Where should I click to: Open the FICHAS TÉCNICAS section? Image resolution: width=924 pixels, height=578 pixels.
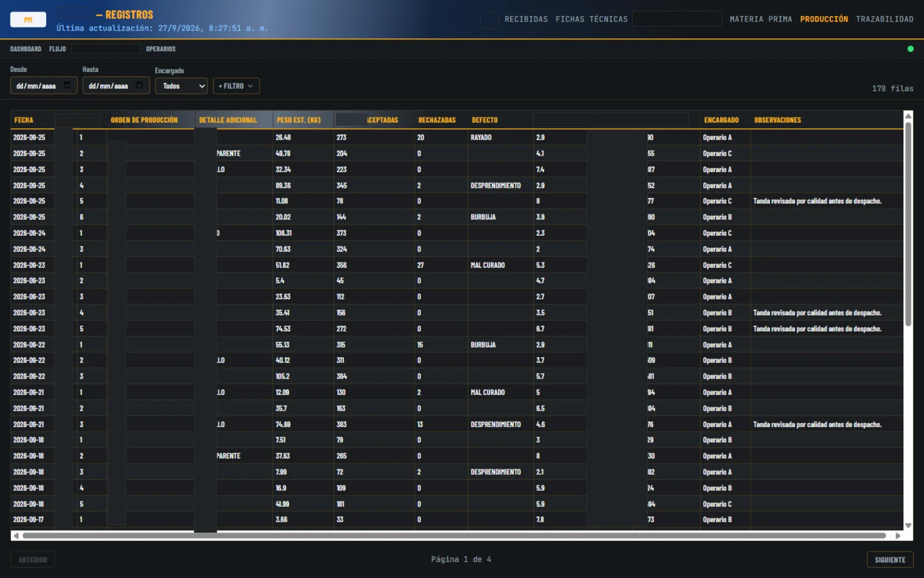(591, 19)
